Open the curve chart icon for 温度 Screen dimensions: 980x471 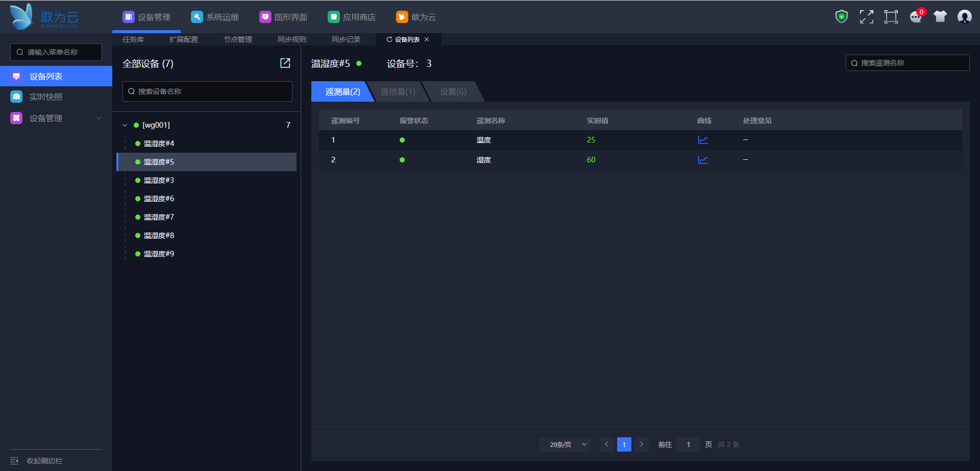pyautogui.click(x=703, y=140)
